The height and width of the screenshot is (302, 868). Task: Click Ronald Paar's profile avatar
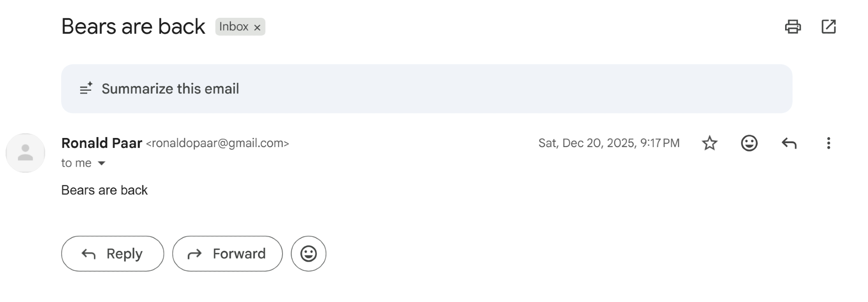pyautogui.click(x=25, y=153)
